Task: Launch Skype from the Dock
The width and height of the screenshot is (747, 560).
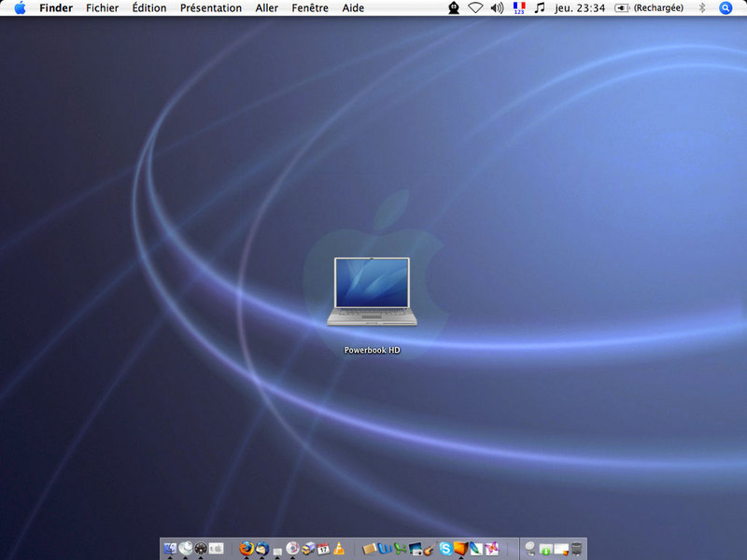Action: 445,549
